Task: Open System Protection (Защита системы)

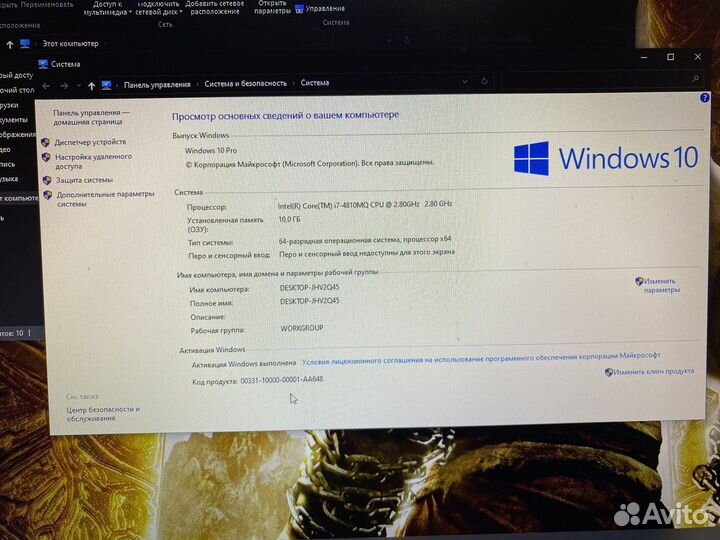Action: [x=84, y=180]
